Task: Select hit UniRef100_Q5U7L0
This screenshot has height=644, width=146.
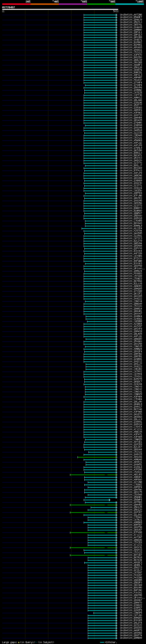Action: click(131, 22)
